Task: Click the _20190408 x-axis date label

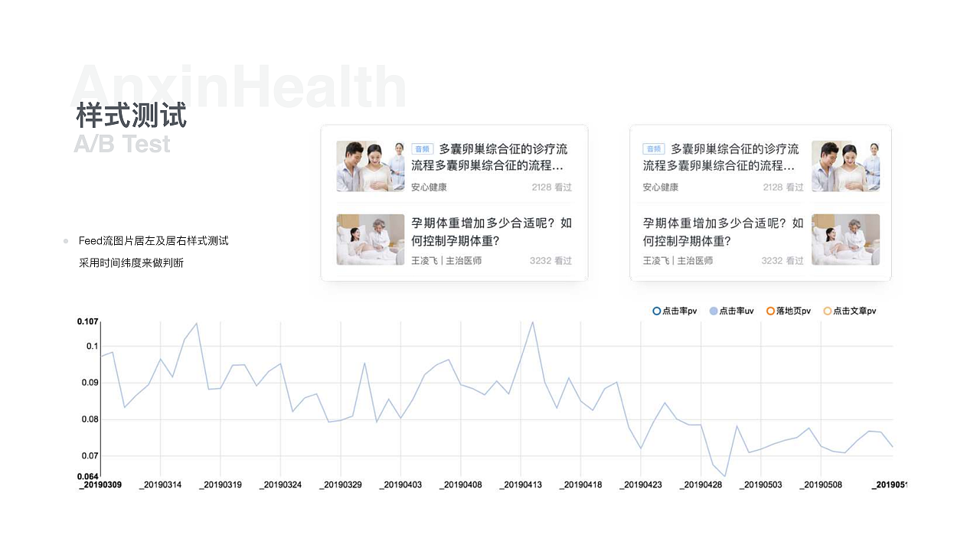Action: (461, 484)
